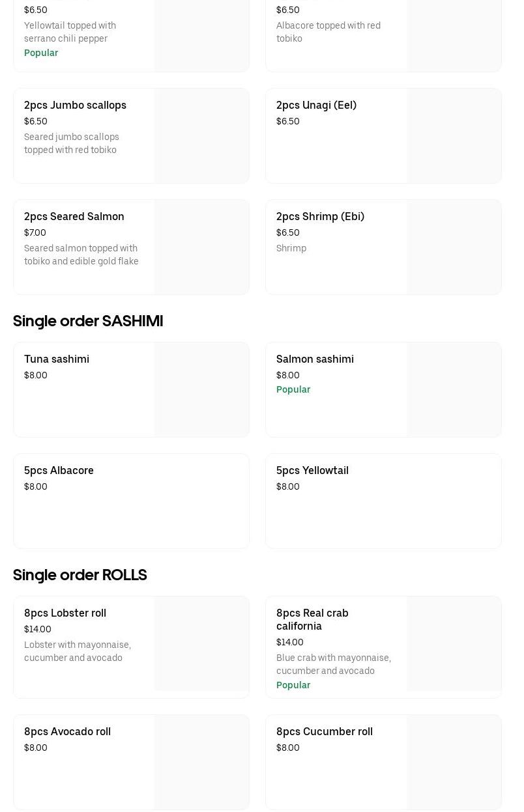Open the Tuna sashimi item
524x812 pixels.
[x=57, y=359]
